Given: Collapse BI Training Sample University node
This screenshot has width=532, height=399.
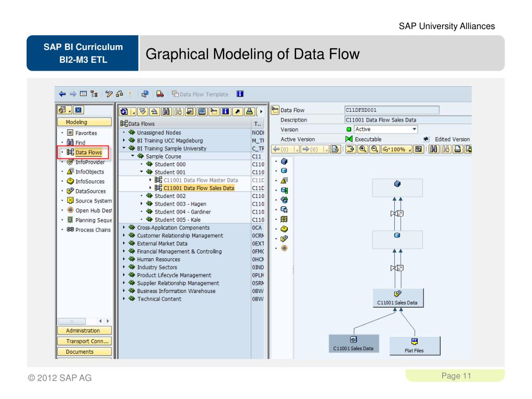Looking at the screenshot, I should coord(124,148).
